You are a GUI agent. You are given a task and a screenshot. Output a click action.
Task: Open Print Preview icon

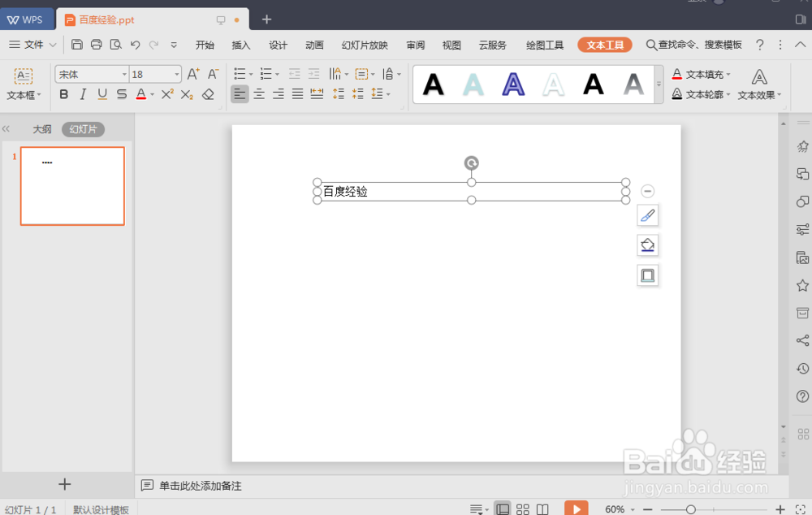pyautogui.click(x=116, y=45)
